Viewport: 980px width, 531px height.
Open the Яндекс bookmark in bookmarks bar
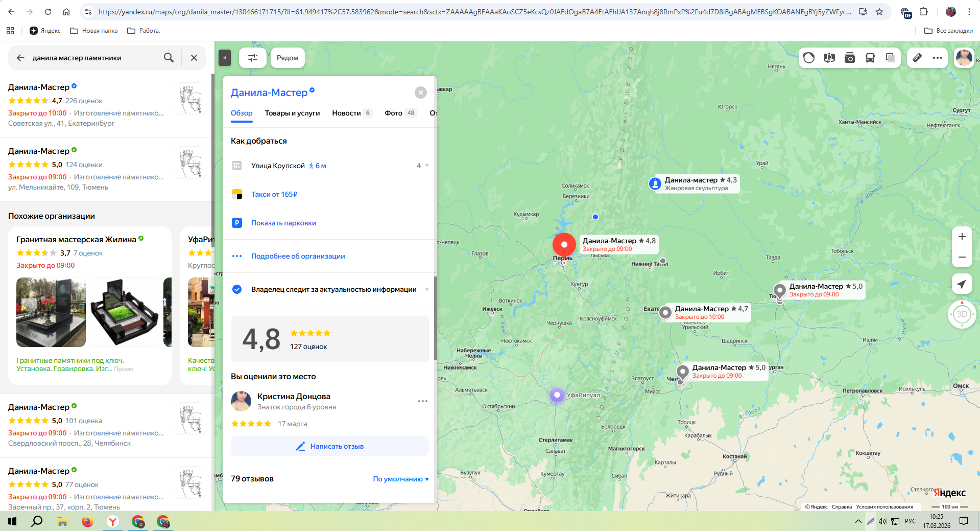45,31
